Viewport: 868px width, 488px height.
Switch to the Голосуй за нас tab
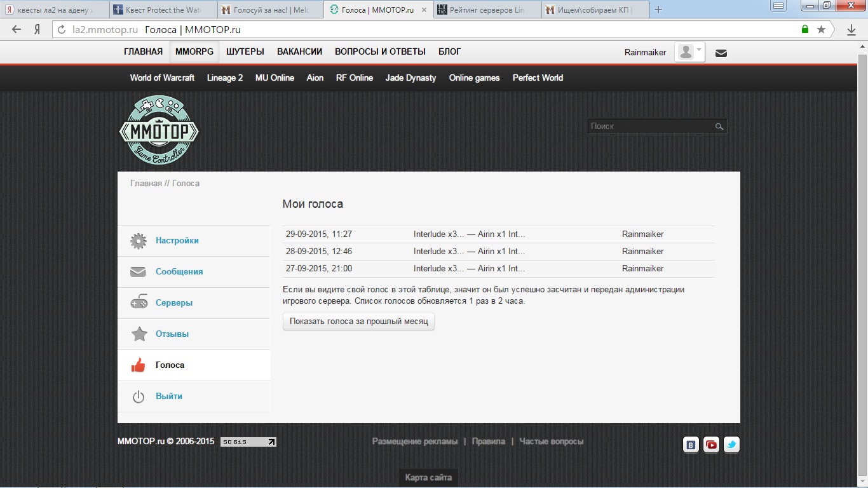[270, 10]
